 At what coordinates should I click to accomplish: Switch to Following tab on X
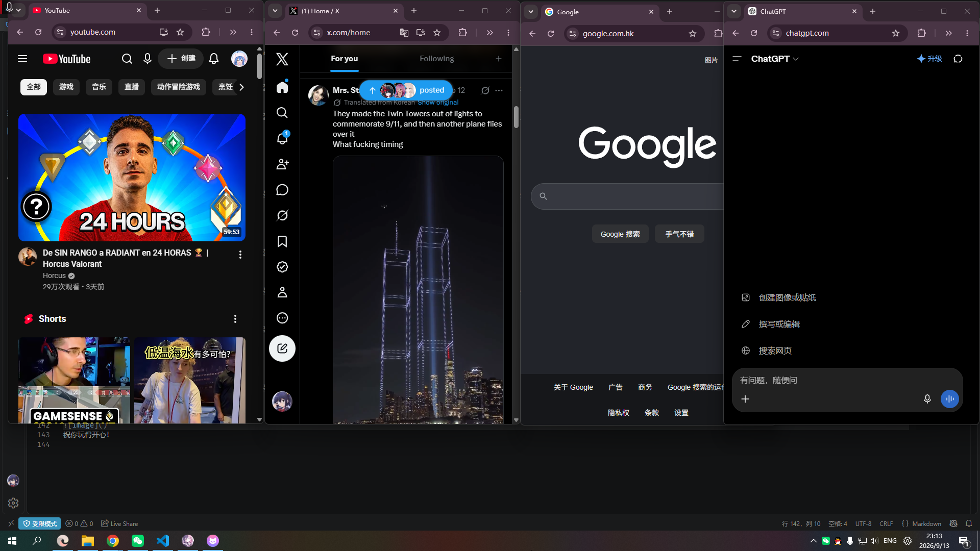pyautogui.click(x=437, y=59)
